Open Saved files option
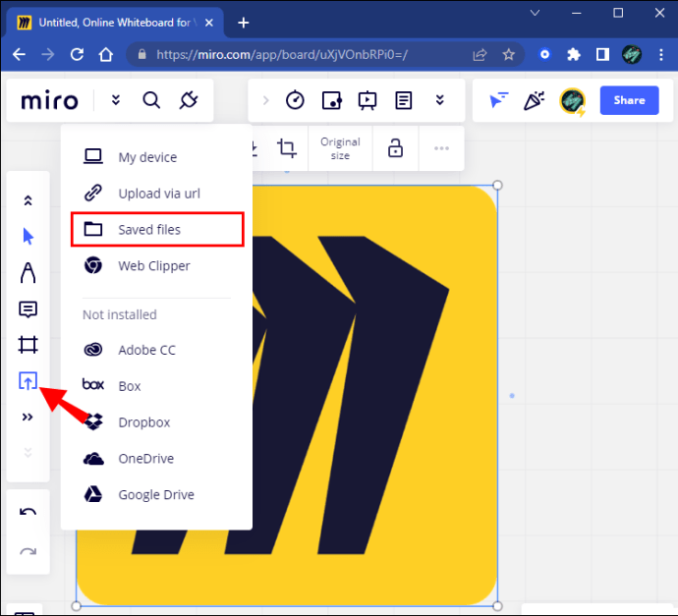The width and height of the screenshot is (678, 616). pos(157,230)
